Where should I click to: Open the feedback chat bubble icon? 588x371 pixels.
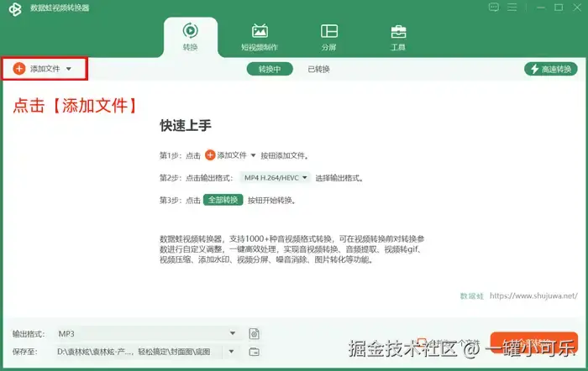click(494, 7)
